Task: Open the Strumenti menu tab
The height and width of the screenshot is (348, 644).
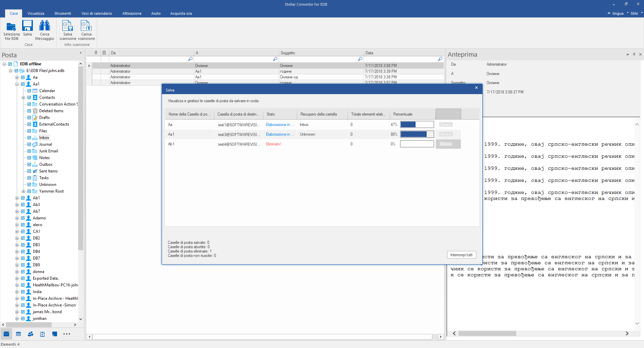Action: pyautogui.click(x=63, y=13)
